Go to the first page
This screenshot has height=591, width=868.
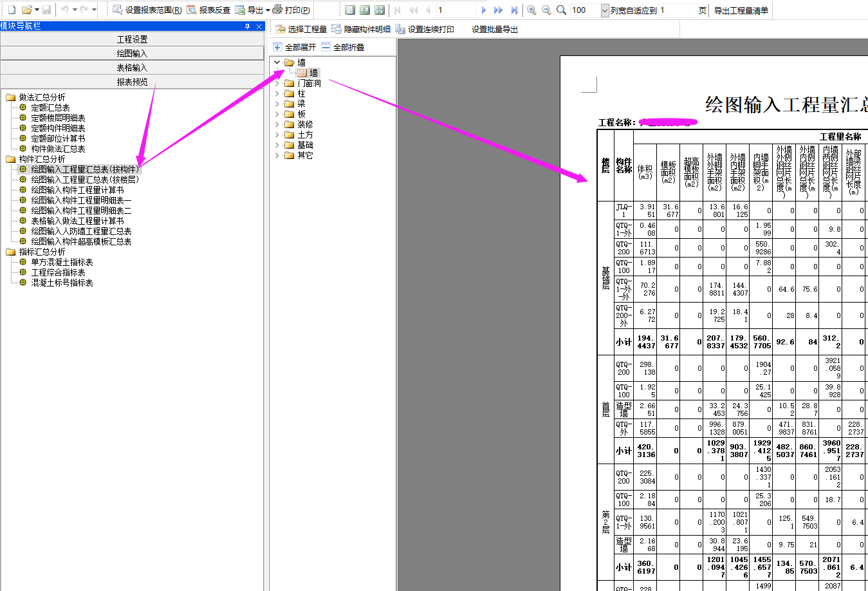(x=398, y=10)
